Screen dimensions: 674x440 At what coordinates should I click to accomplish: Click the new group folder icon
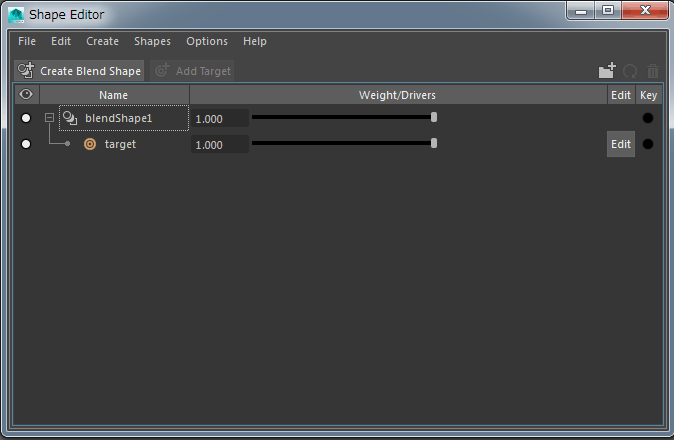pyautogui.click(x=606, y=71)
